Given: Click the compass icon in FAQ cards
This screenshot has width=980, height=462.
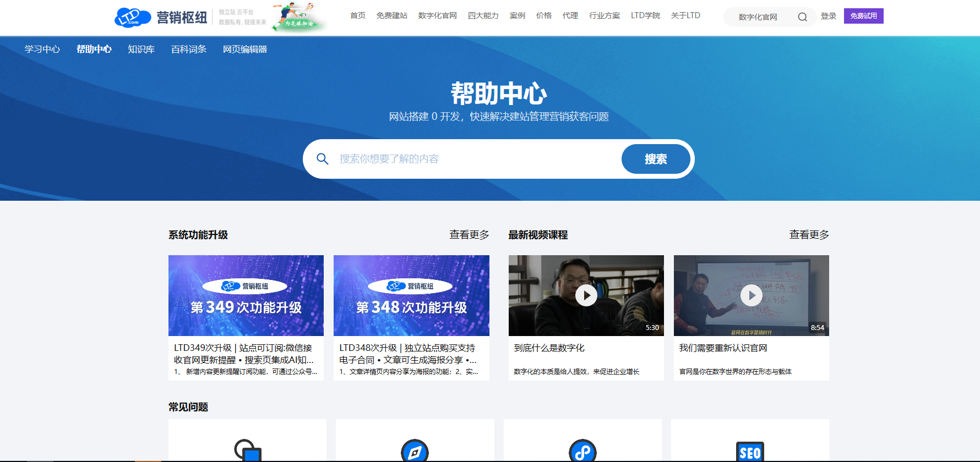Looking at the screenshot, I should coord(415,452).
